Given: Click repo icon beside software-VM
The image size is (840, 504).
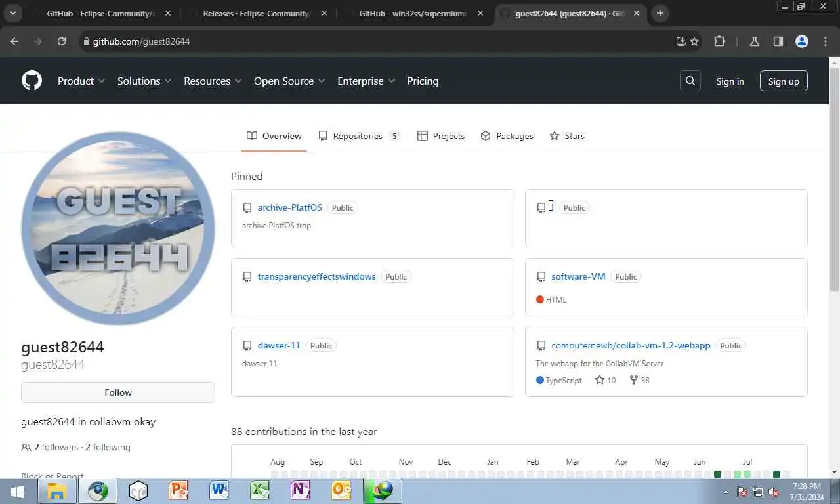Looking at the screenshot, I should point(541,277).
